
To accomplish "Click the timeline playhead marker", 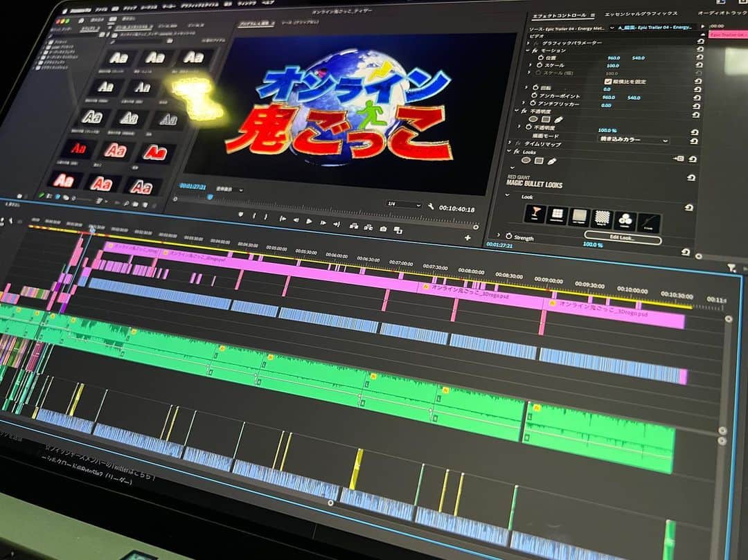I will coord(93,231).
